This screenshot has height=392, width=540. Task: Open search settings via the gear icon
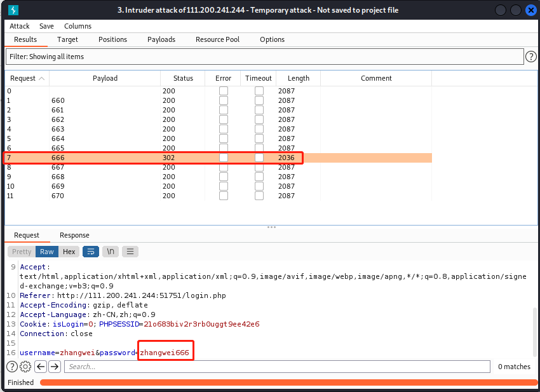coord(25,367)
